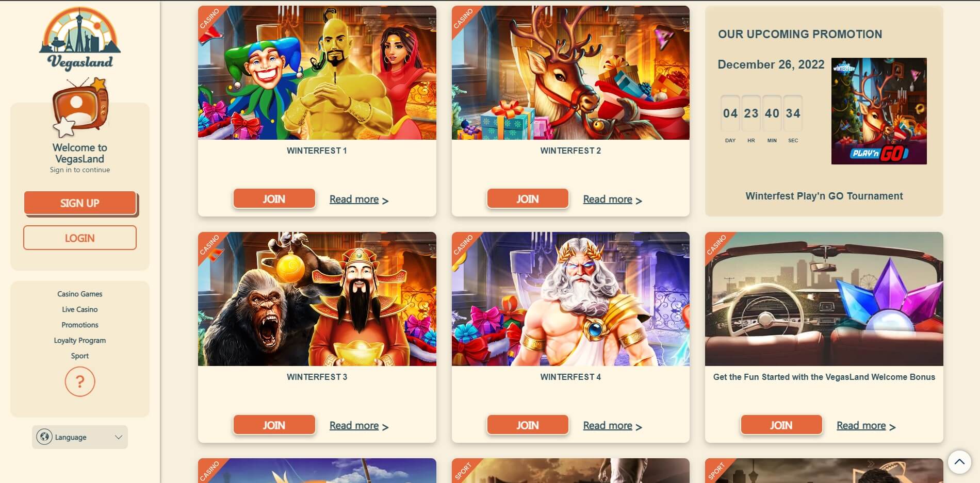Expand the Language dropdown
The height and width of the screenshot is (483, 980).
(x=80, y=437)
